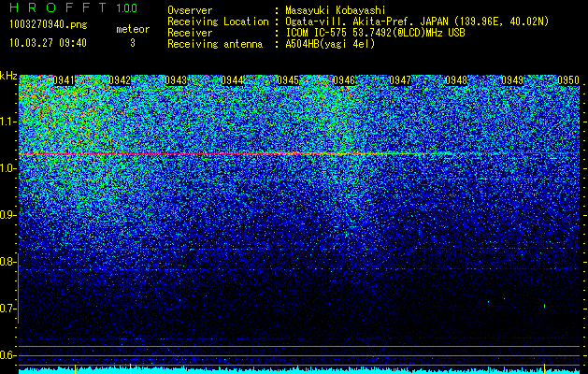Click the 0945 time marker
This screenshot has height=374, width=588.
tap(288, 80)
